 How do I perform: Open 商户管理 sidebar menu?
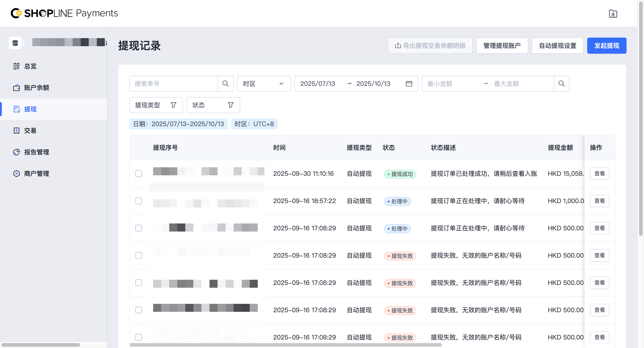(36, 174)
